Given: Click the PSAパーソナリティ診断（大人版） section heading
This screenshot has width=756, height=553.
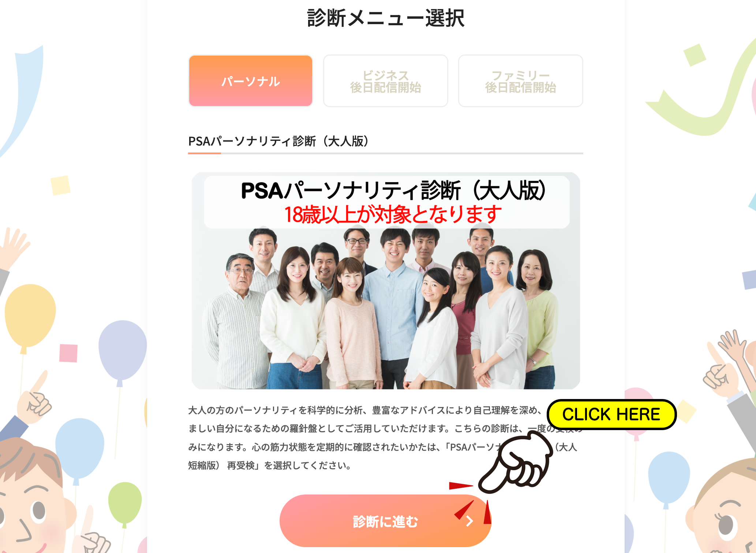Looking at the screenshot, I should 278,141.
